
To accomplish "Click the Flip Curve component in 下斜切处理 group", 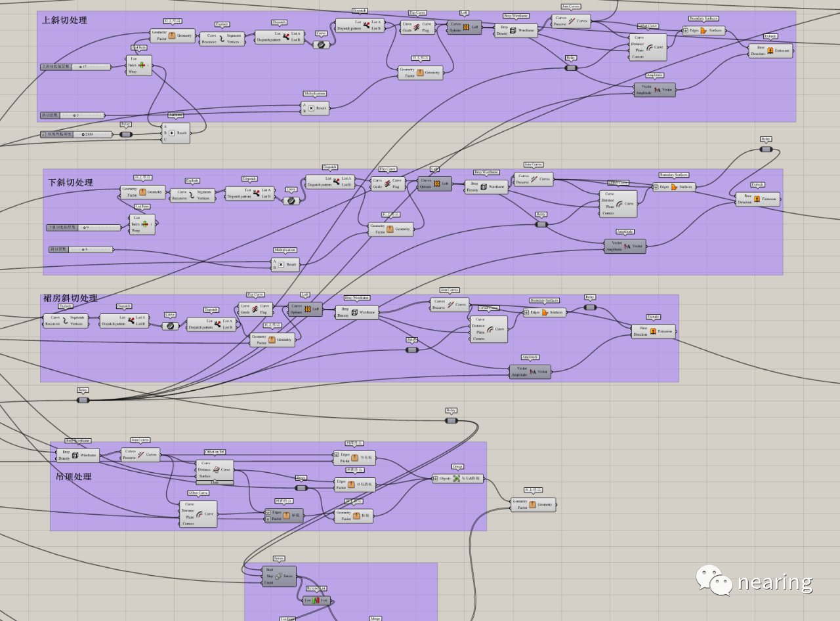I will [x=388, y=183].
